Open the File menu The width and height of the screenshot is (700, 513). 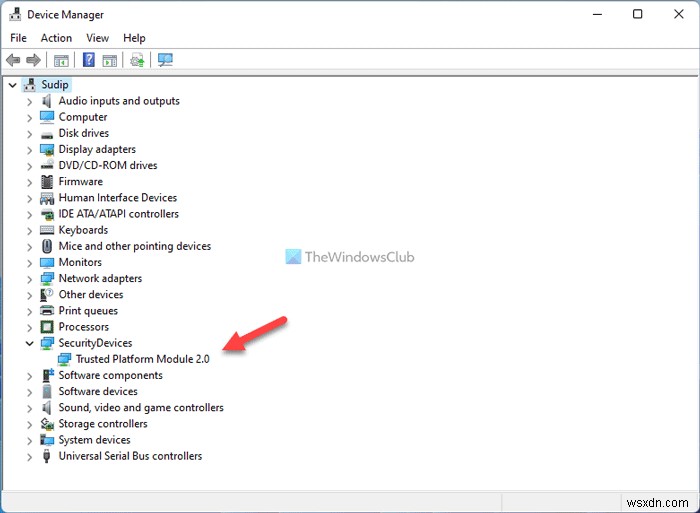[18, 38]
